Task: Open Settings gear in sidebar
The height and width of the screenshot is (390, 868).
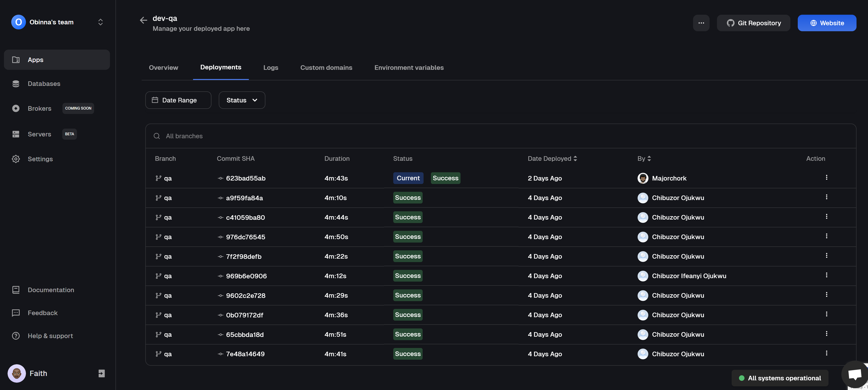Action: tap(16, 159)
